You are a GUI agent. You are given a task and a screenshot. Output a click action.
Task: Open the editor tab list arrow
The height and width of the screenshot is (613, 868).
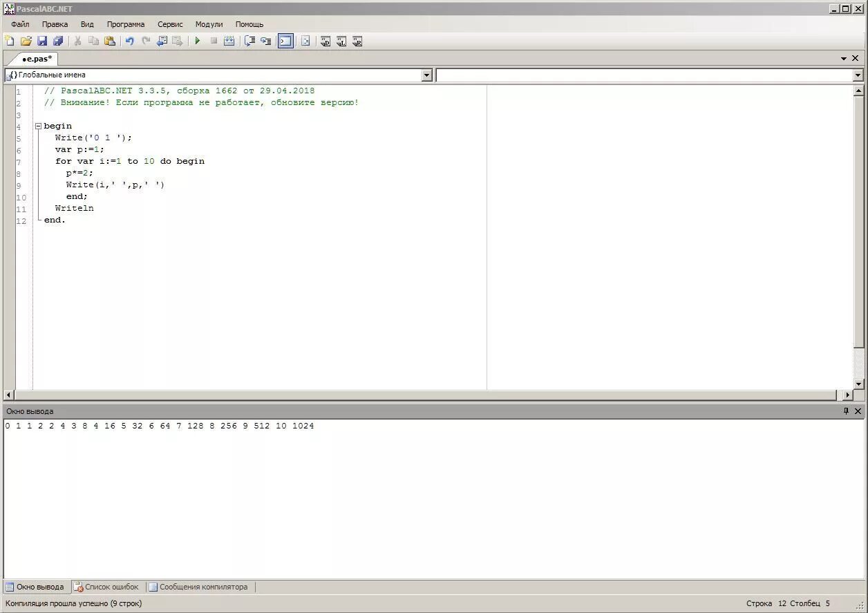[x=844, y=59]
